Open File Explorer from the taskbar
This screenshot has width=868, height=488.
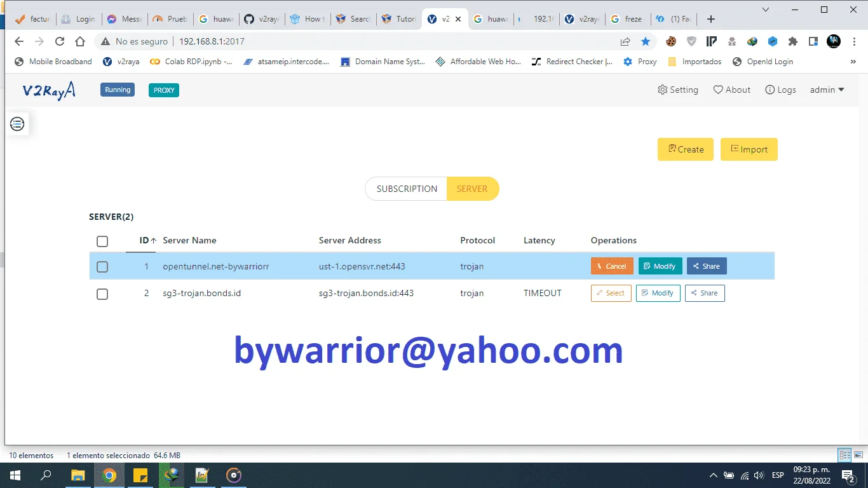click(x=78, y=475)
